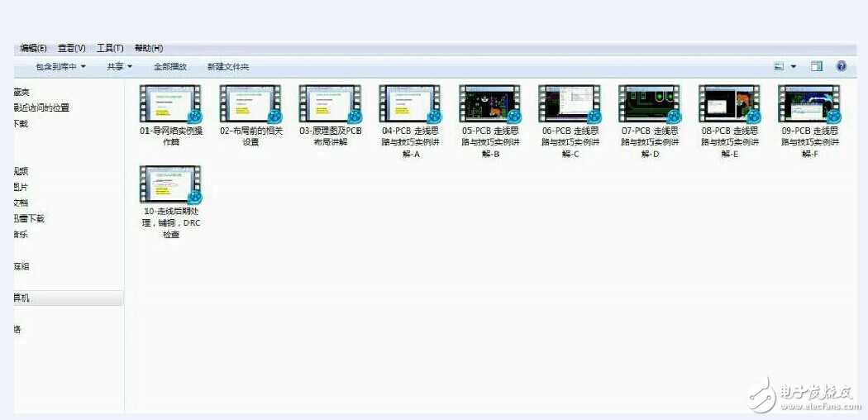Toggle the preview pane icon
Viewport: 868px width, 420px height.
click(817, 66)
